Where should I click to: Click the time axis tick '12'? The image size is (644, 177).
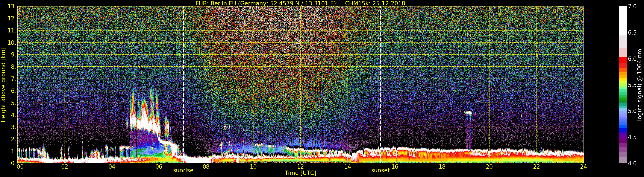(300, 166)
